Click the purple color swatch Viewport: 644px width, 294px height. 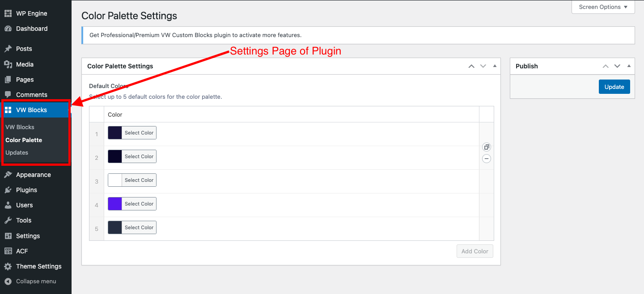(115, 204)
